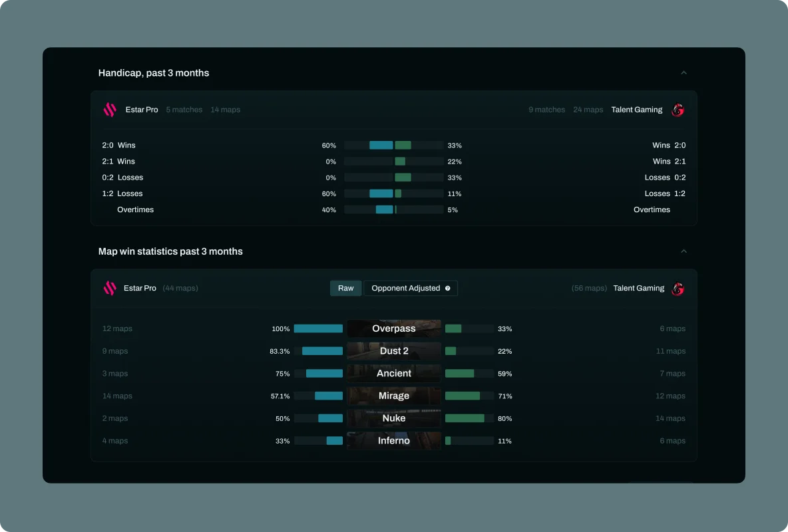788x532 pixels.
Task: Click Talent Gaming logo in Handicap section
Action: 678,110
